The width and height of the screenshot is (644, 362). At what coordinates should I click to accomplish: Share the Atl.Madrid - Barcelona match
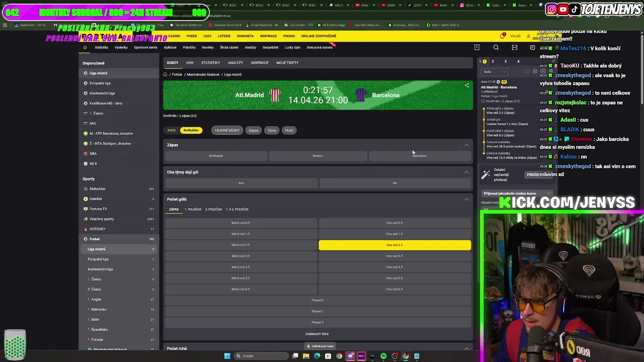466,85
